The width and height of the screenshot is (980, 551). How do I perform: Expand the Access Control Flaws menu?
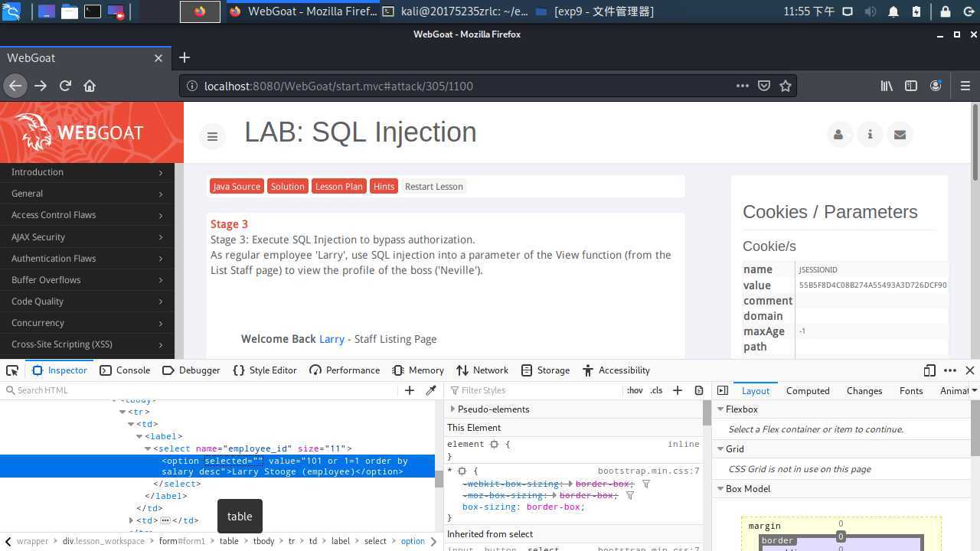[87, 215]
